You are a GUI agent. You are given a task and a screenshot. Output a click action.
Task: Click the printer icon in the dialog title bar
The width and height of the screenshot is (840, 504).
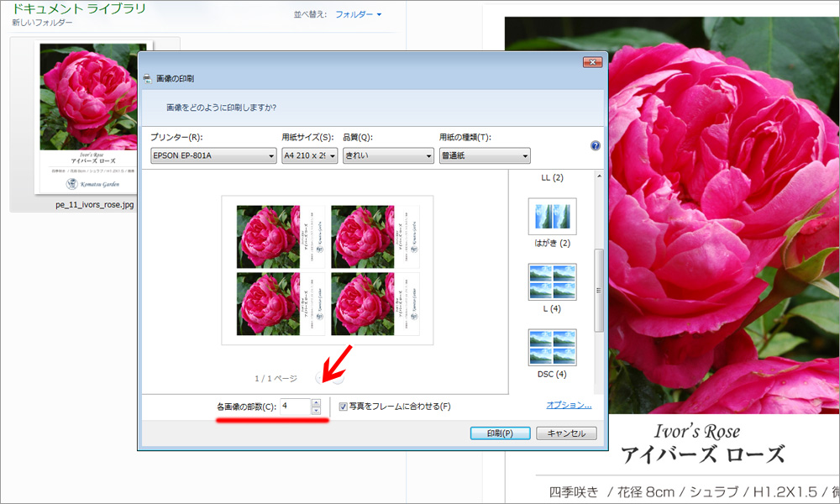tap(148, 78)
